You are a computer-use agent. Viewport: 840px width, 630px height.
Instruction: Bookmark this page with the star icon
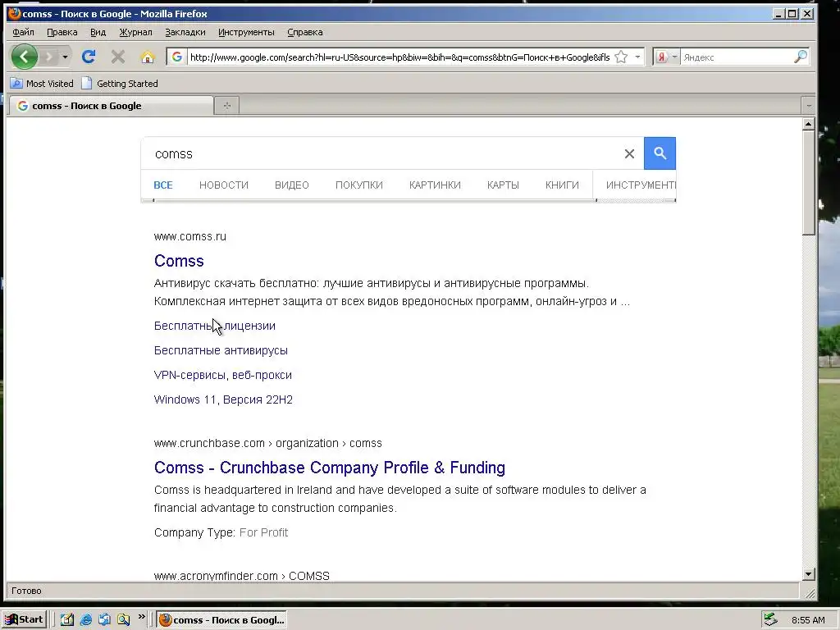[x=621, y=57]
